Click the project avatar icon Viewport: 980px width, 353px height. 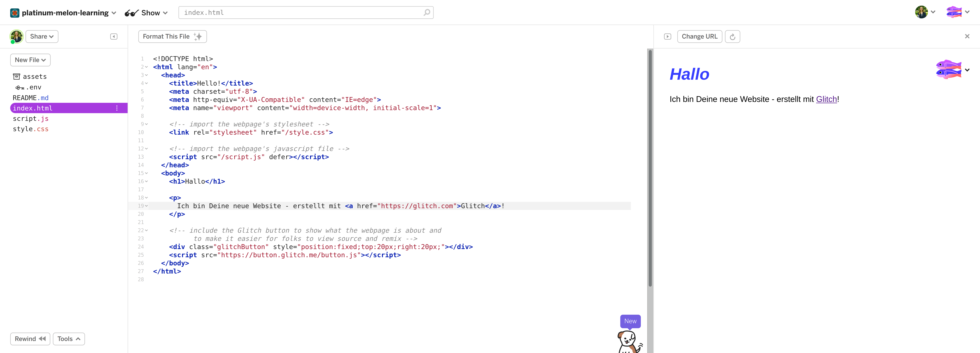(x=15, y=13)
